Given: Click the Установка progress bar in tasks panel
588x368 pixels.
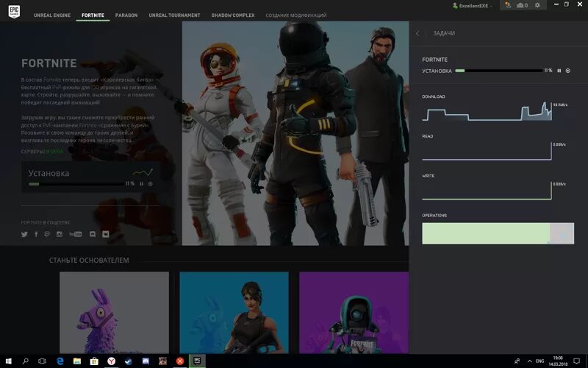Looking at the screenshot, I should [x=499, y=71].
